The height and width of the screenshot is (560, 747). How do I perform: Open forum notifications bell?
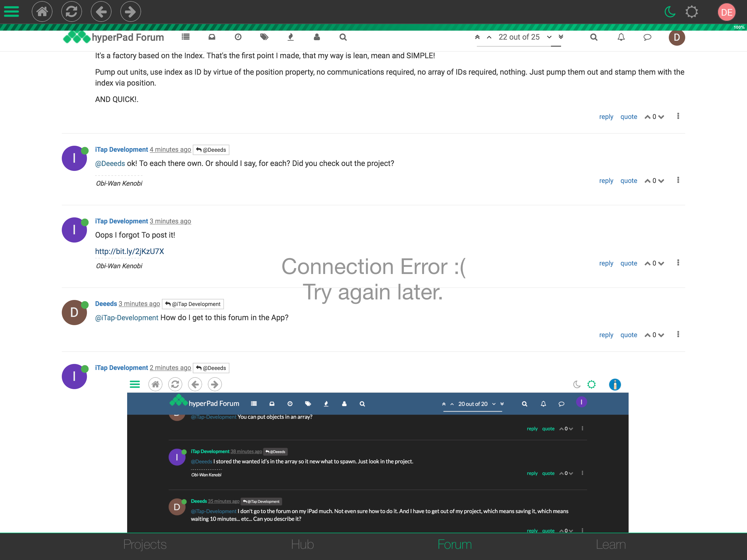(621, 37)
